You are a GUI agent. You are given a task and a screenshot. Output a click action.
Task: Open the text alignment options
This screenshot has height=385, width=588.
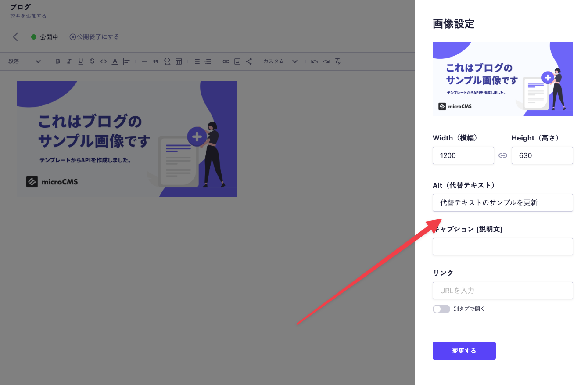[126, 61]
